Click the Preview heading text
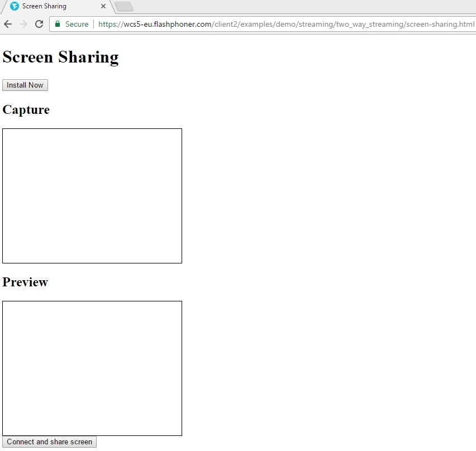Image resolution: width=476 pixels, height=451 pixels. coord(25,282)
